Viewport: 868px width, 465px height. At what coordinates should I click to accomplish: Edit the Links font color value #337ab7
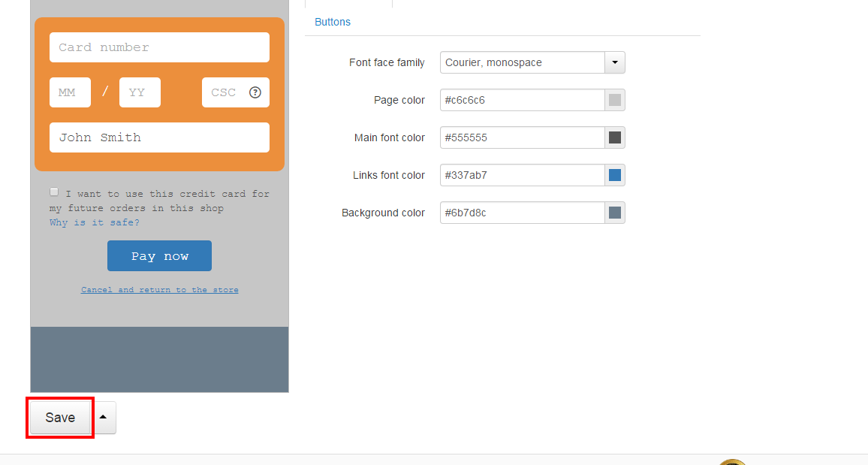coord(522,176)
